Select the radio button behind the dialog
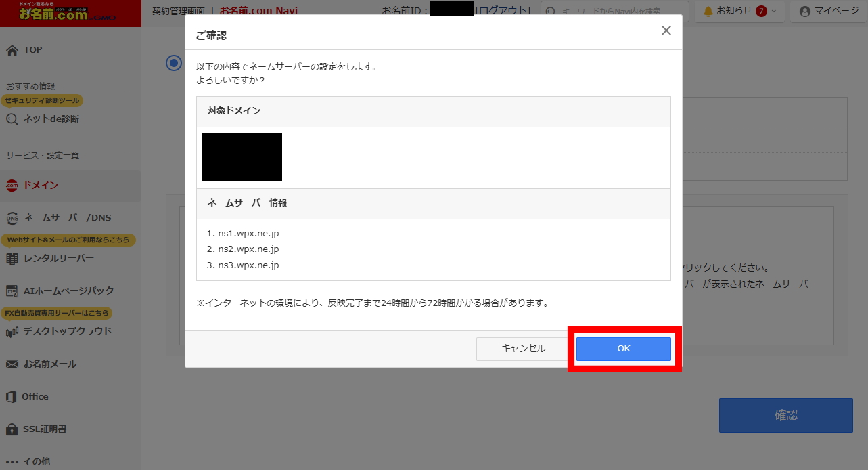Screen dimensions: 868x470 (x=174, y=63)
